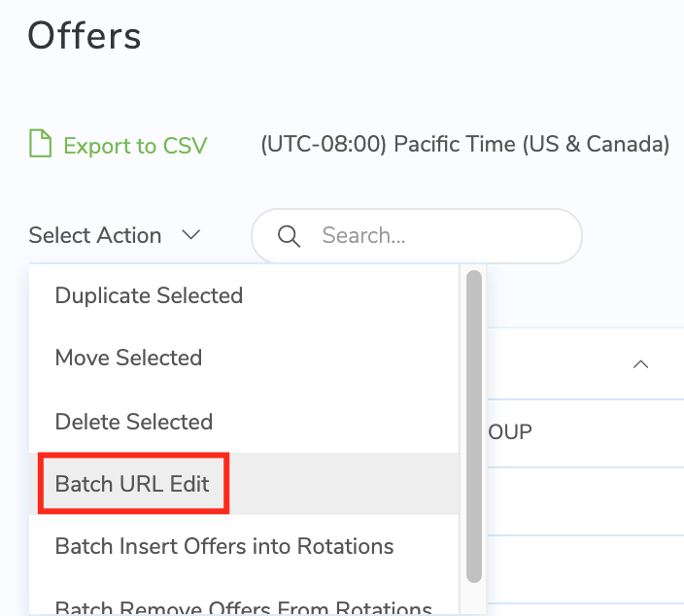Screen dimensions: 684x616
Task: Click the Export to CSV file icon
Action: (40, 143)
